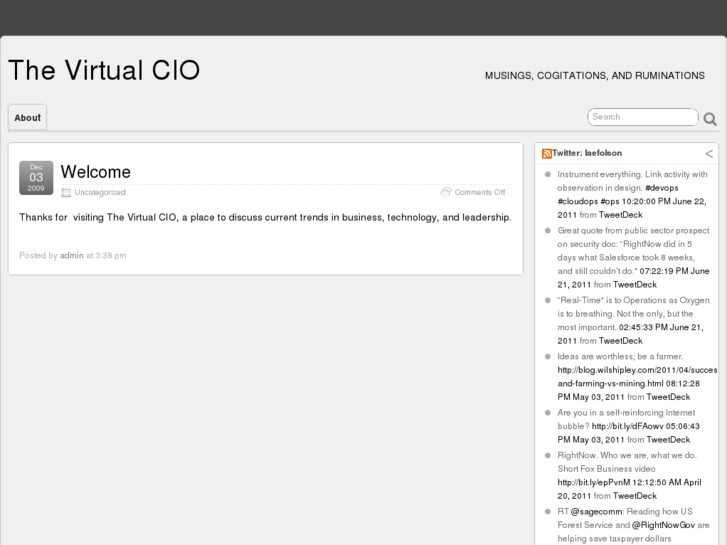Click the #devops hashtag
This screenshot has height=545, width=727.
pyautogui.click(x=662, y=187)
